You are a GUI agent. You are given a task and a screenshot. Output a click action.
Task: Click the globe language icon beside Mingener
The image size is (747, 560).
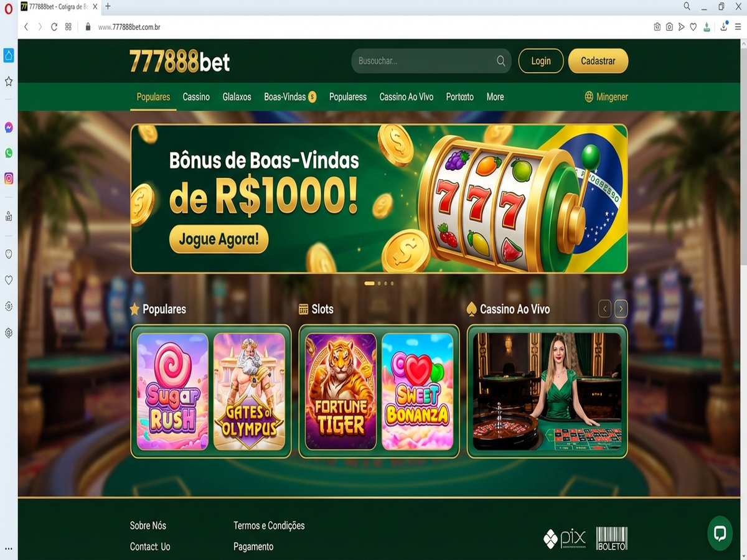click(589, 96)
